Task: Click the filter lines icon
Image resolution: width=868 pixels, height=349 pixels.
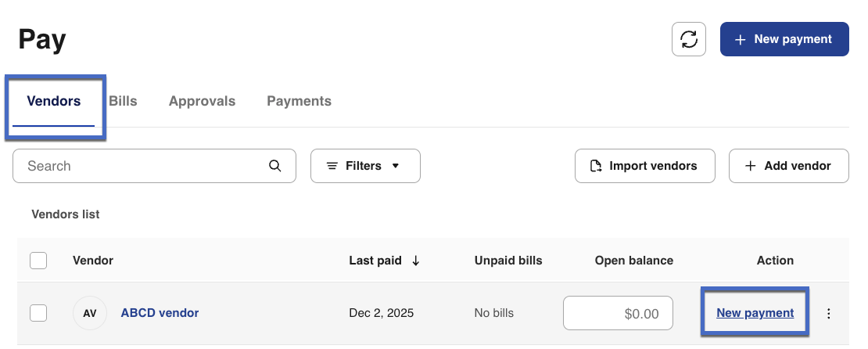Action: (332, 166)
